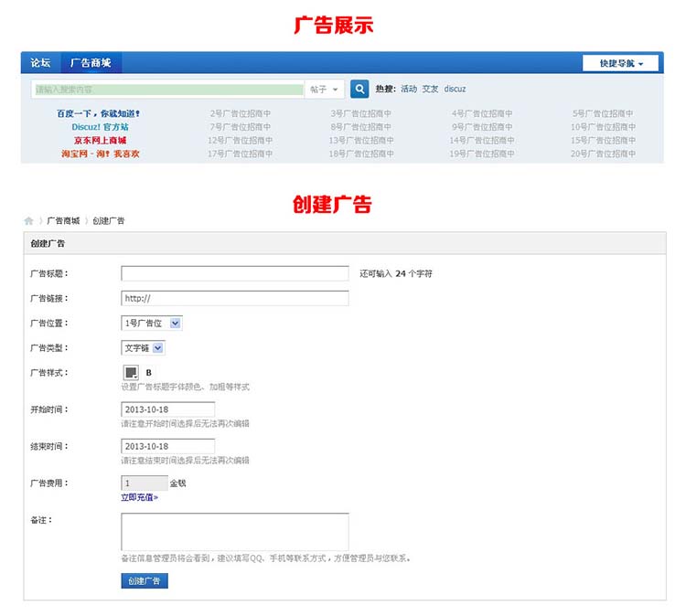Click the 18号广告位招商中 slot
This screenshot has width=686, height=616.
tap(361, 154)
